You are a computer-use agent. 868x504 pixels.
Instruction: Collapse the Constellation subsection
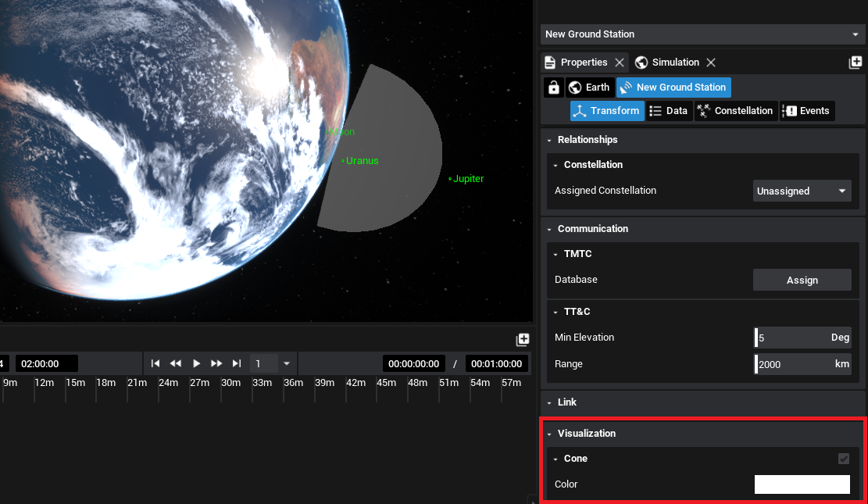555,165
